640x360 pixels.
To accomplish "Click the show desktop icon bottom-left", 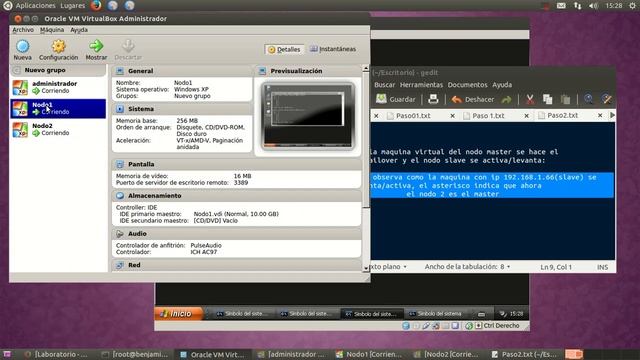I will (7, 354).
